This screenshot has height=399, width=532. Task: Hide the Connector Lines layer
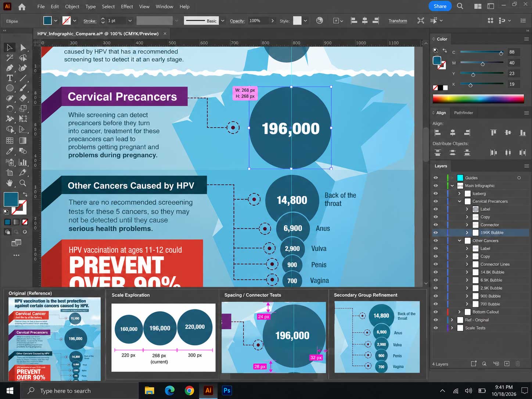436,264
